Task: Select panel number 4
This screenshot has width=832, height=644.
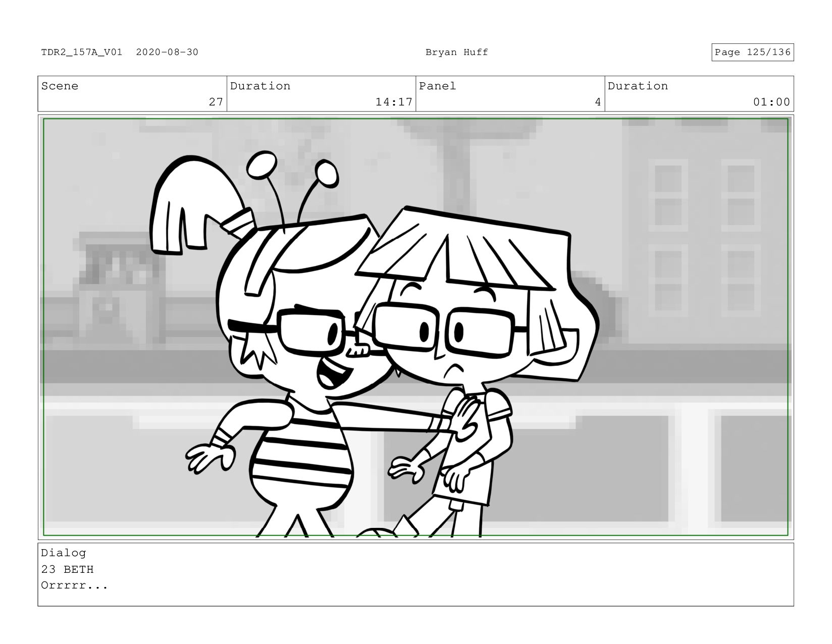Action: [598, 102]
